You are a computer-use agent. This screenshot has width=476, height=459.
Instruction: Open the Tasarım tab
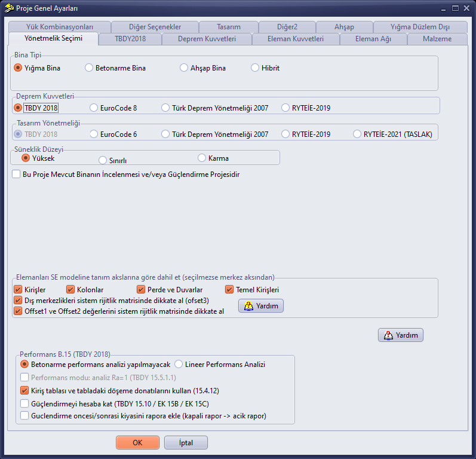(229, 27)
